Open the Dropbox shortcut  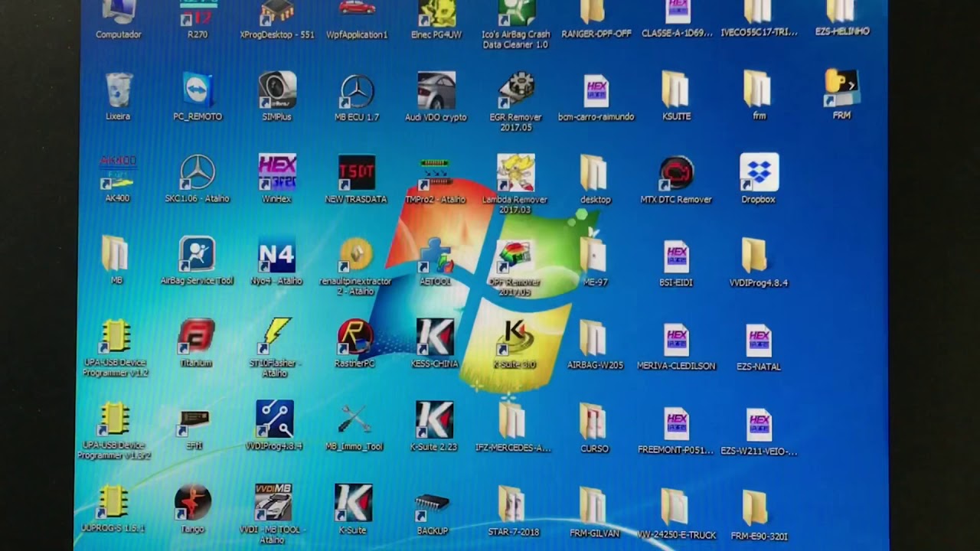point(759,179)
